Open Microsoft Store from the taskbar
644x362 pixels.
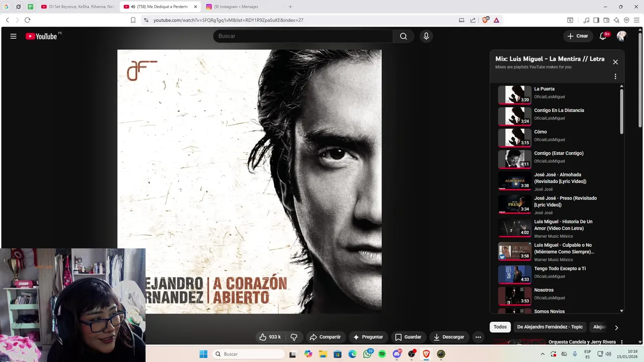(338, 354)
